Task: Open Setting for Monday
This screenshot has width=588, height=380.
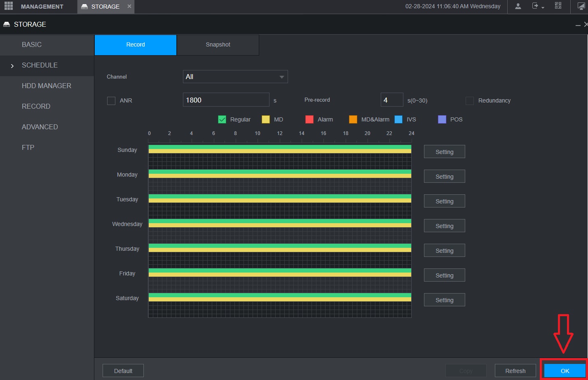Action: (x=445, y=176)
